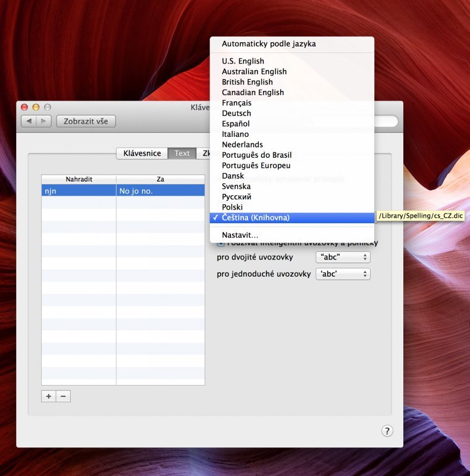Click the yellow minimize window button
This screenshot has width=470, height=476.
(36, 107)
